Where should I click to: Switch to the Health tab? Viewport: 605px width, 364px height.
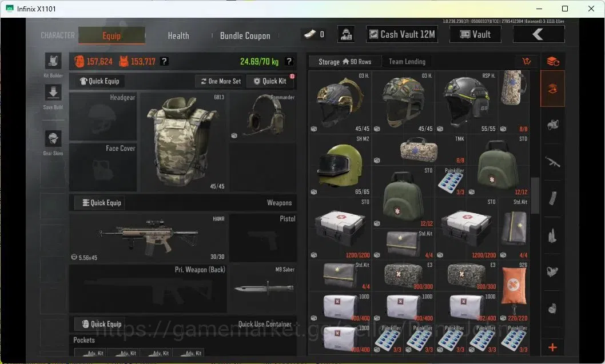point(178,35)
